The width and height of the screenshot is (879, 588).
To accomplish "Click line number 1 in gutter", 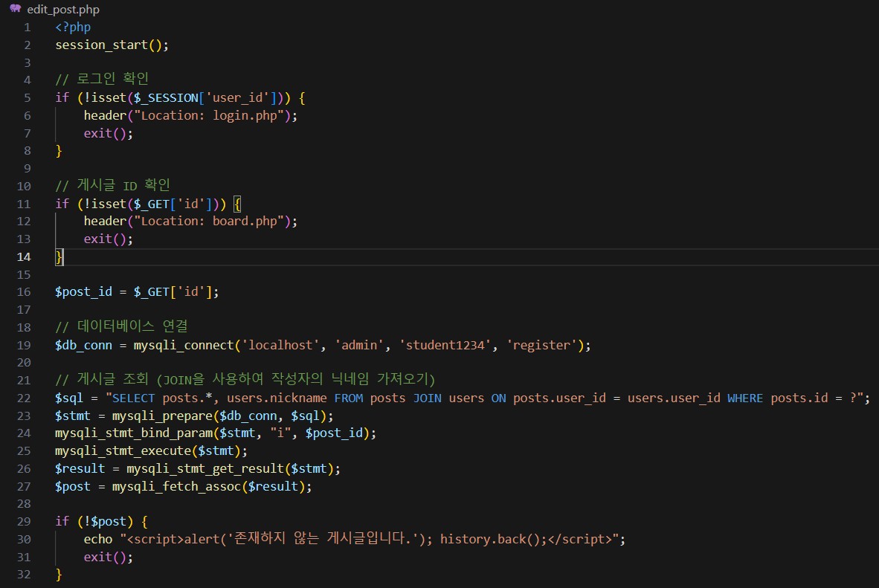I will 28,27.
